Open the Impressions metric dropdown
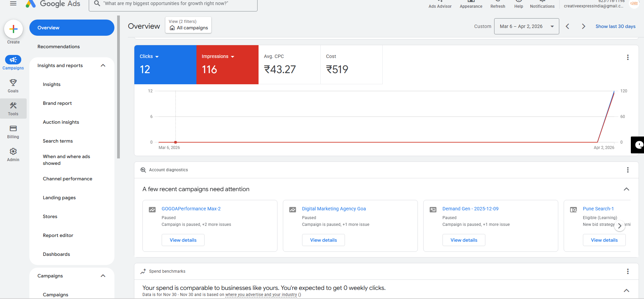This screenshot has height=299, width=644. click(218, 56)
